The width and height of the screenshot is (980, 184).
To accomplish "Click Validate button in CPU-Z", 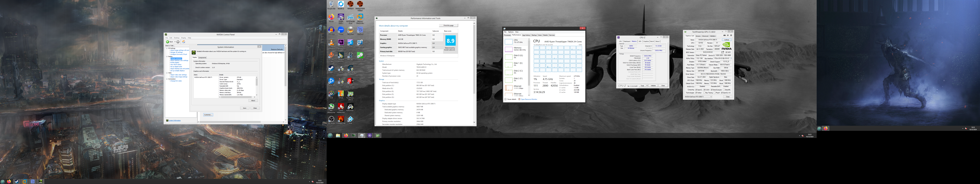I will point(653,86).
